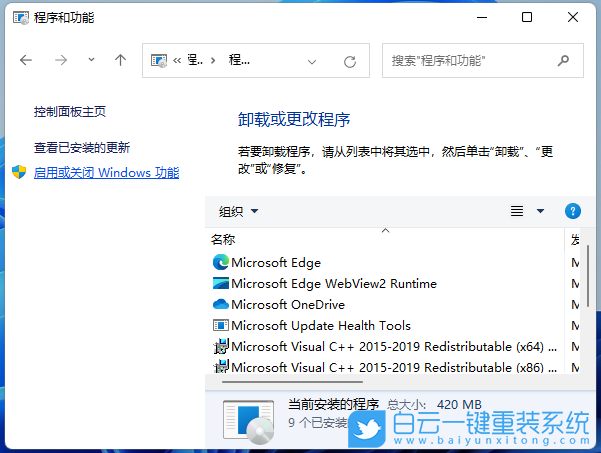This screenshot has height=453, width=601.
Task: Expand the view options dropdown arrow
Action: point(540,211)
